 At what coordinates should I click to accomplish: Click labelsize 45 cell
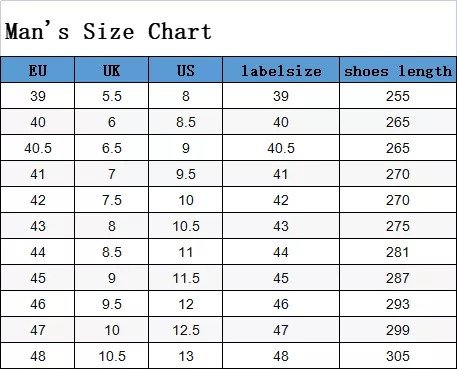click(x=281, y=278)
